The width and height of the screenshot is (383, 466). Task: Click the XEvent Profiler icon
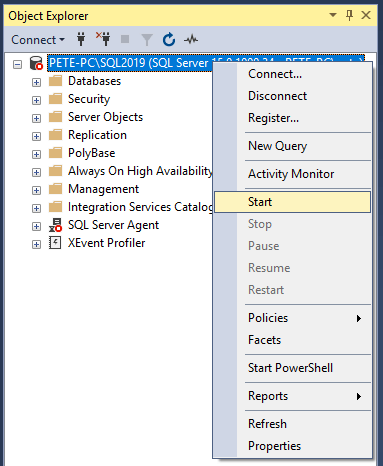55,243
